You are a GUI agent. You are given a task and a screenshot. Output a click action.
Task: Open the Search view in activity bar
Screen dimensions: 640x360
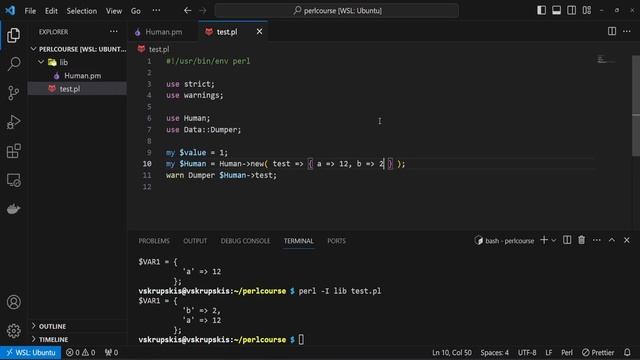[x=13, y=64]
